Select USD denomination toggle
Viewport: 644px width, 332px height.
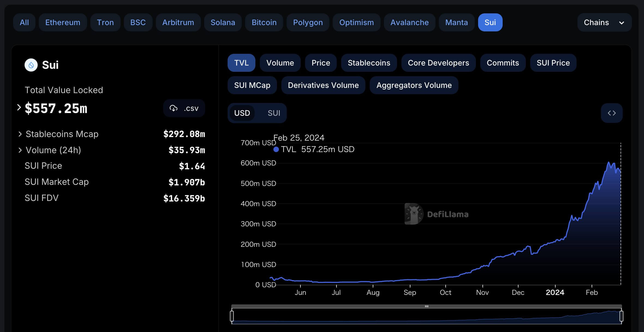point(242,113)
